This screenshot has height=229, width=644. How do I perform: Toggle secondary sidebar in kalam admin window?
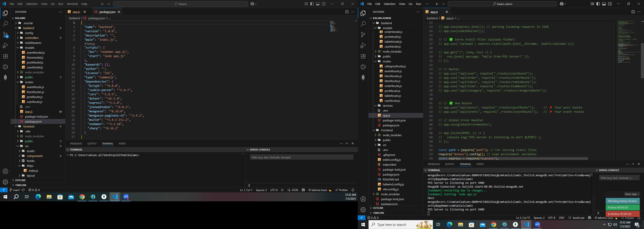coord(610,4)
